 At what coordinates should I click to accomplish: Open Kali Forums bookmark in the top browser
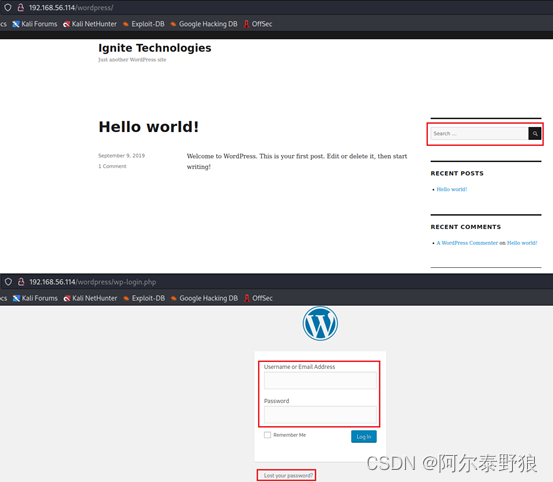[35, 24]
